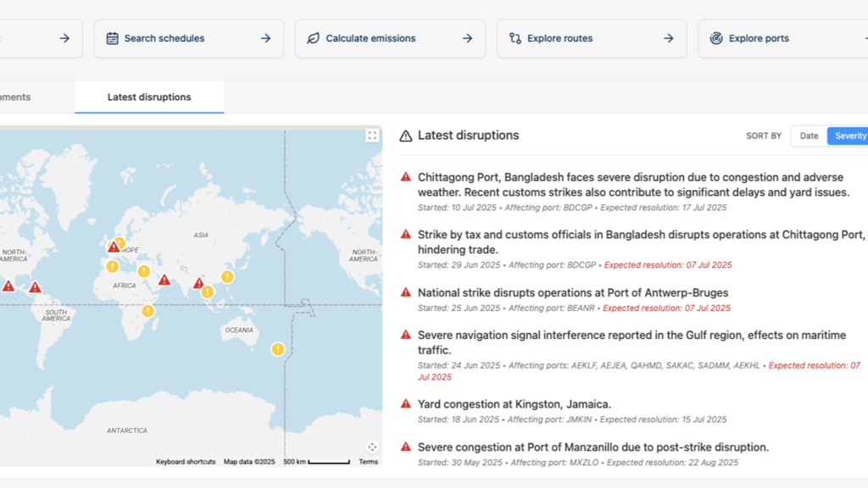868x488 pixels.
Task: Click the yellow warning marker over Oceania
Action: coord(277,349)
